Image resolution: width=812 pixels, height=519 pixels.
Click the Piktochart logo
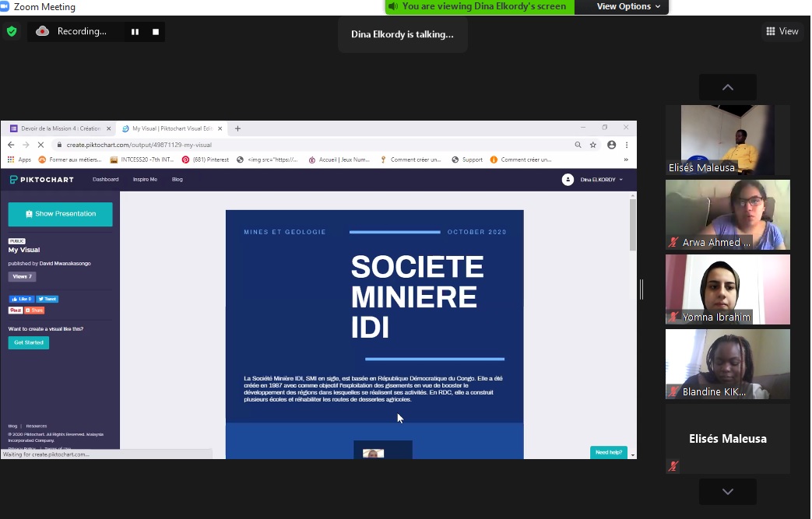42,180
